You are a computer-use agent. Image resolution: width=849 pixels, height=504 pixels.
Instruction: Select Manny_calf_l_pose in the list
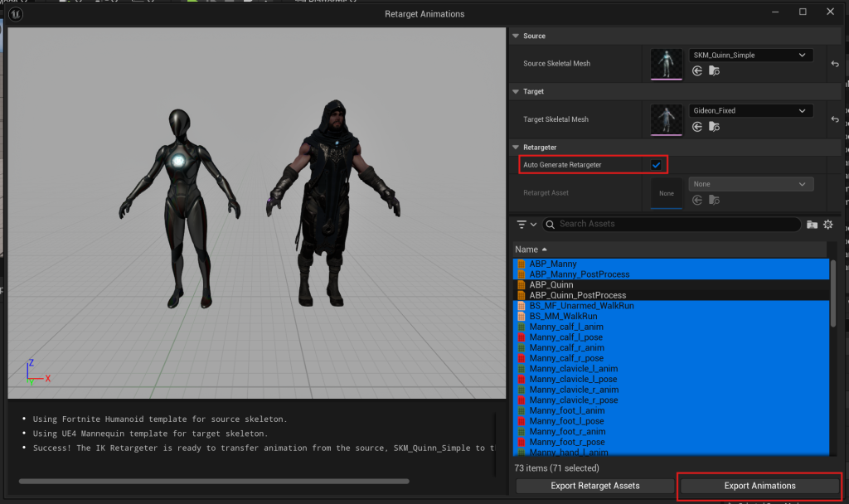point(671,337)
